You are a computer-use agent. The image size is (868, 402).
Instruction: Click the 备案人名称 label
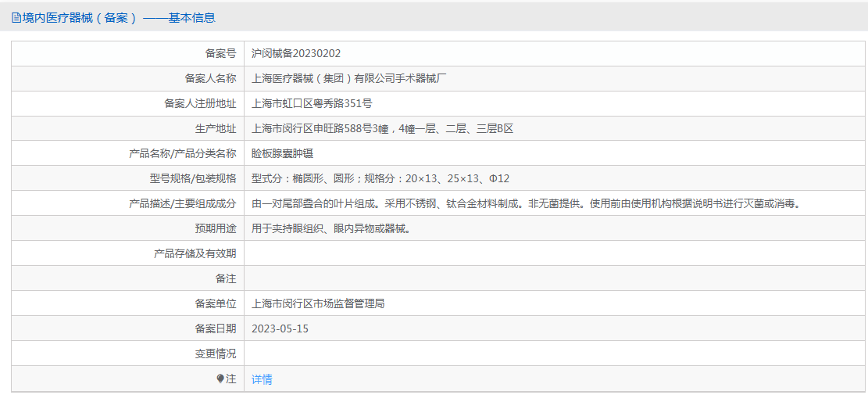(x=210, y=79)
